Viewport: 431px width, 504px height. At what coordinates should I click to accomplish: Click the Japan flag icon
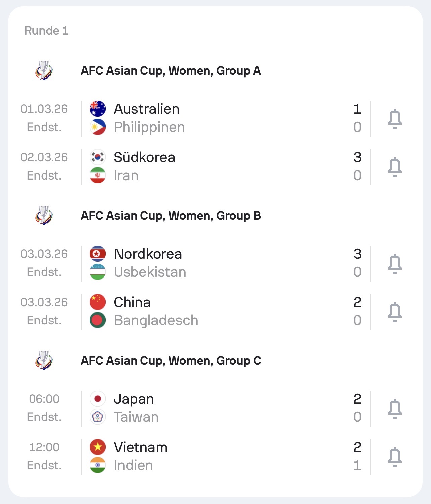point(98,399)
